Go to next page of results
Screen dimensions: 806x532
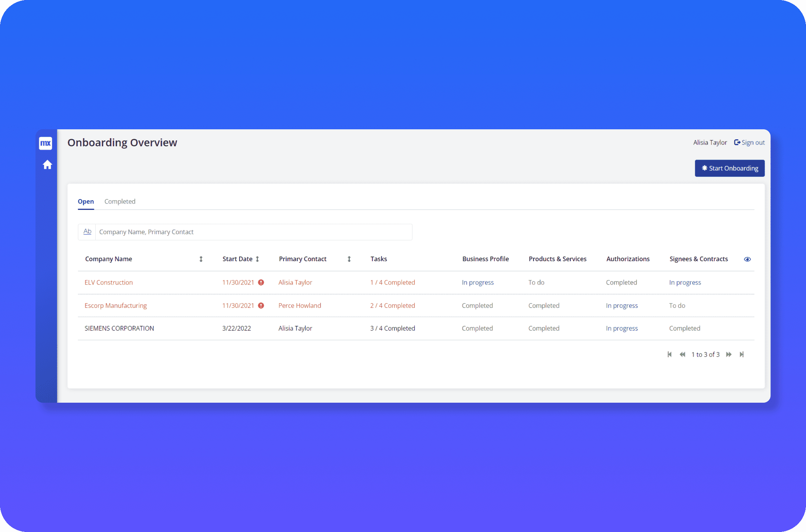click(729, 354)
